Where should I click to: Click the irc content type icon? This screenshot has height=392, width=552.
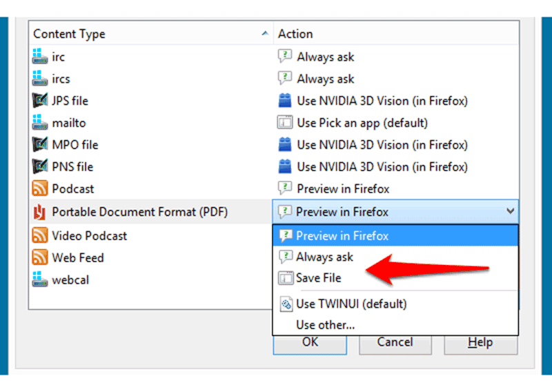click(40, 57)
